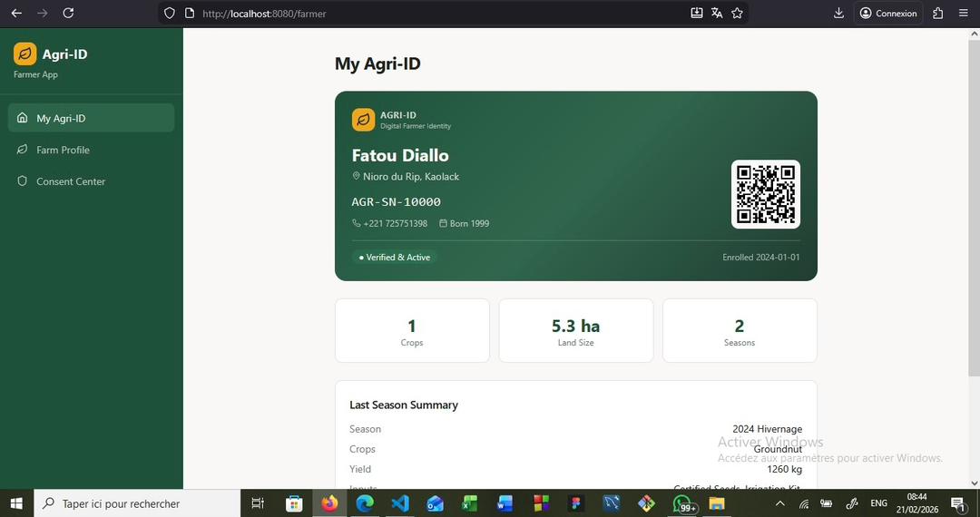
Task: Open Visual Studio Code from the taskbar
Action: 400,503
